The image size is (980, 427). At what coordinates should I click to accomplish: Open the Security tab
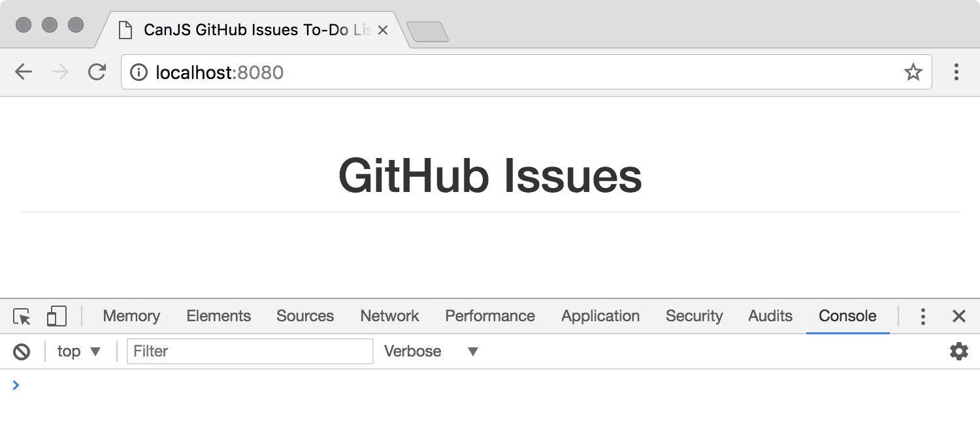click(x=694, y=316)
